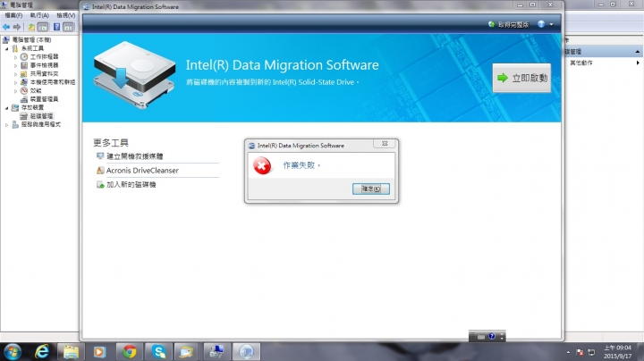
Task: Select the 服務與應用程式 tree node
Action: click(40, 124)
